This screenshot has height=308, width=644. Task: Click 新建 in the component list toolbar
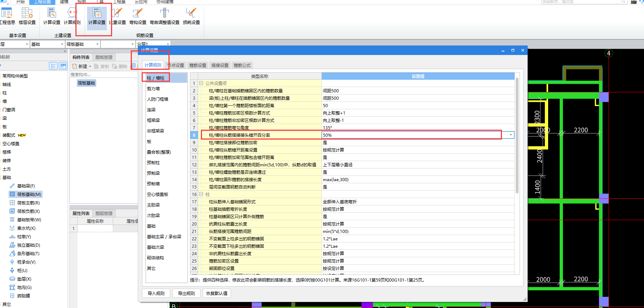pos(80,66)
